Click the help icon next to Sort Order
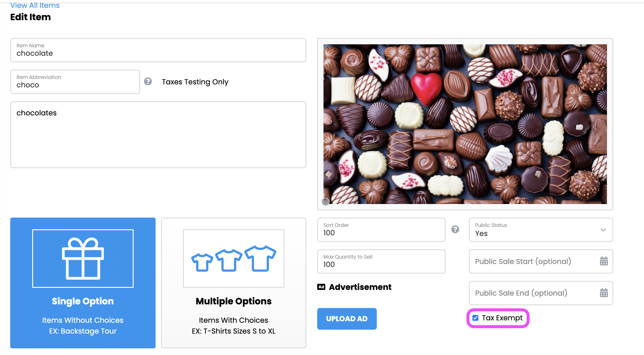 click(x=455, y=229)
